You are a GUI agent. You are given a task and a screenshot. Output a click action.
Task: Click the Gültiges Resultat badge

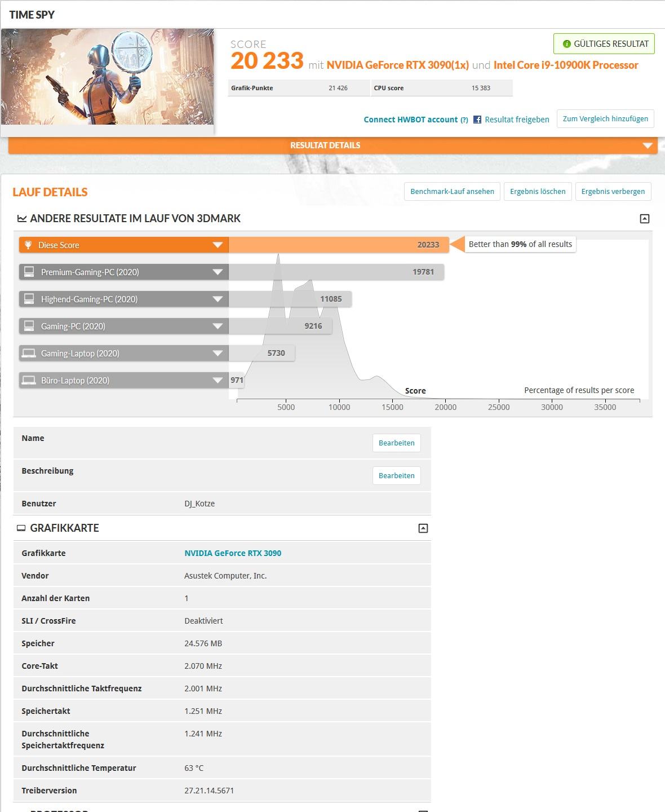[604, 44]
